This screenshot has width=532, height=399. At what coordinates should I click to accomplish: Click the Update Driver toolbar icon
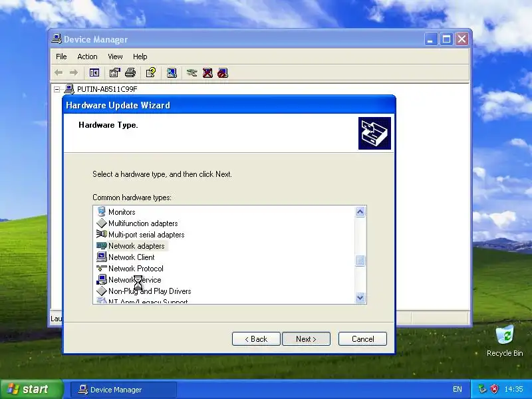click(192, 72)
